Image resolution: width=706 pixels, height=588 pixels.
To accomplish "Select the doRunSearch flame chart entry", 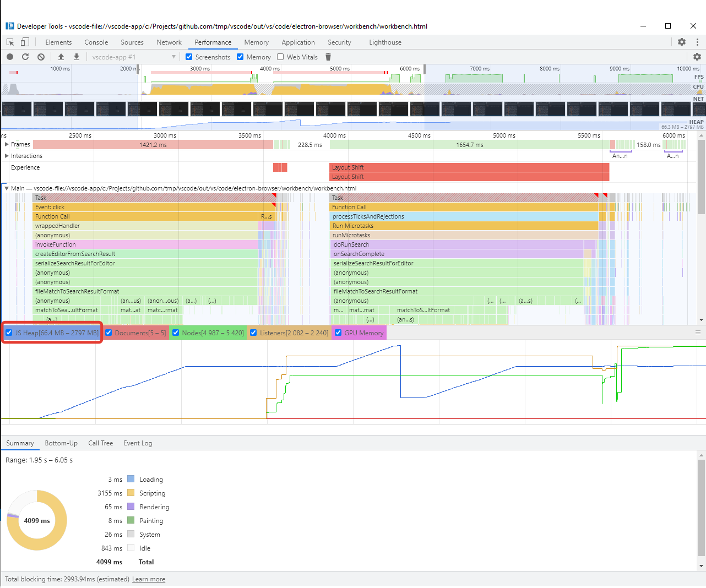I will tap(457, 244).
